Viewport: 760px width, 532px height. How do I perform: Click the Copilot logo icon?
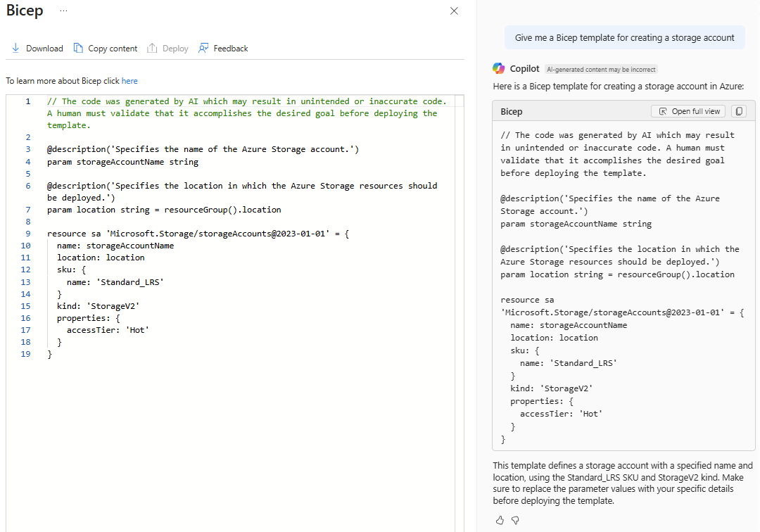click(499, 68)
